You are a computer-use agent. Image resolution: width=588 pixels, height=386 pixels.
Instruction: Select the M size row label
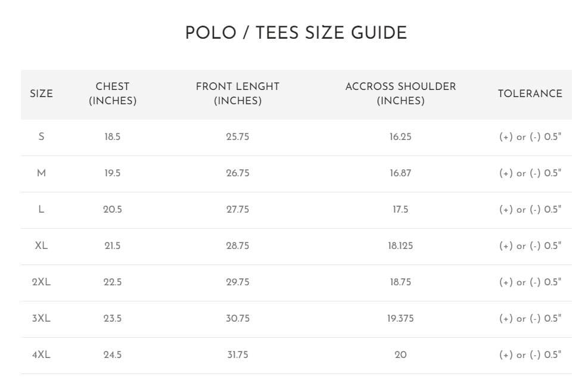coord(41,173)
